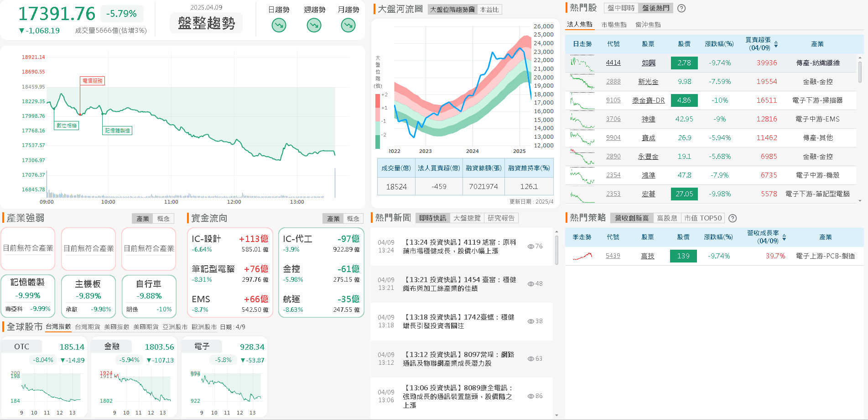The height and width of the screenshot is (420, 868).
Task: Sort by 買賣超張 column arrows
Action: 776,44
